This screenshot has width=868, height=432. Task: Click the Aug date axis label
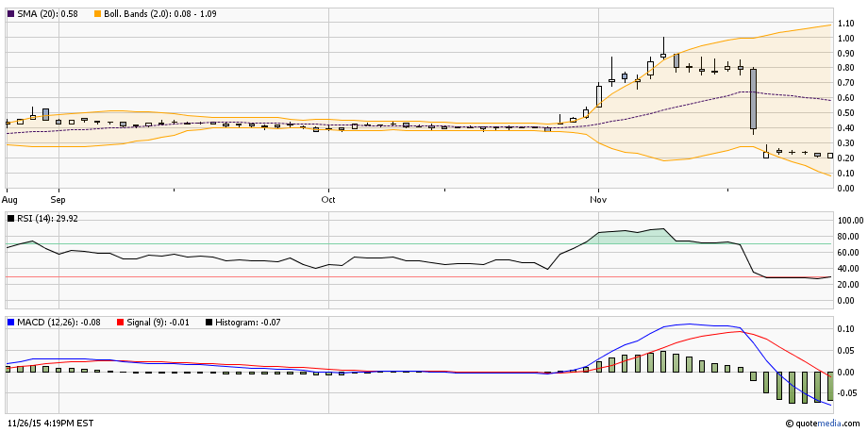[10, 200]
